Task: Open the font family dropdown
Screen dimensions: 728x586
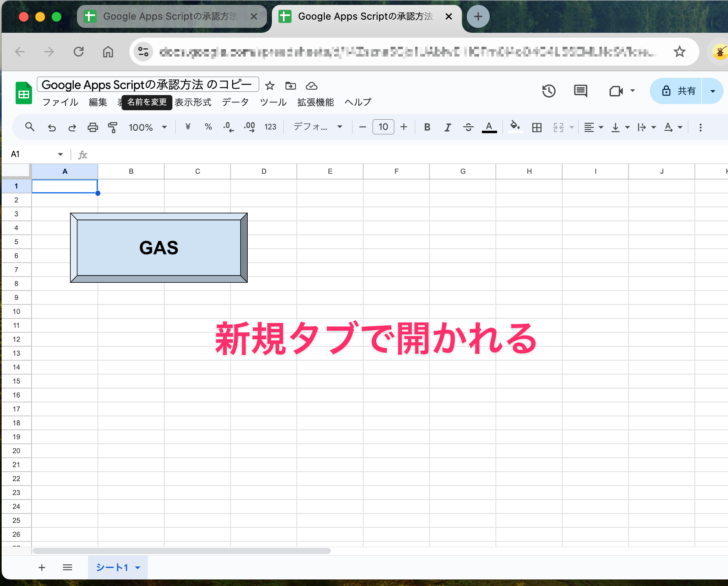Action: [x=318, y=127]
